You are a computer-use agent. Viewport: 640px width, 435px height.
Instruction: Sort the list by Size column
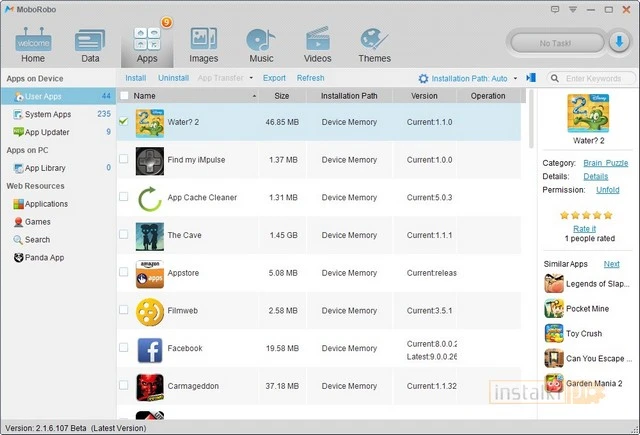click(281, 96)
